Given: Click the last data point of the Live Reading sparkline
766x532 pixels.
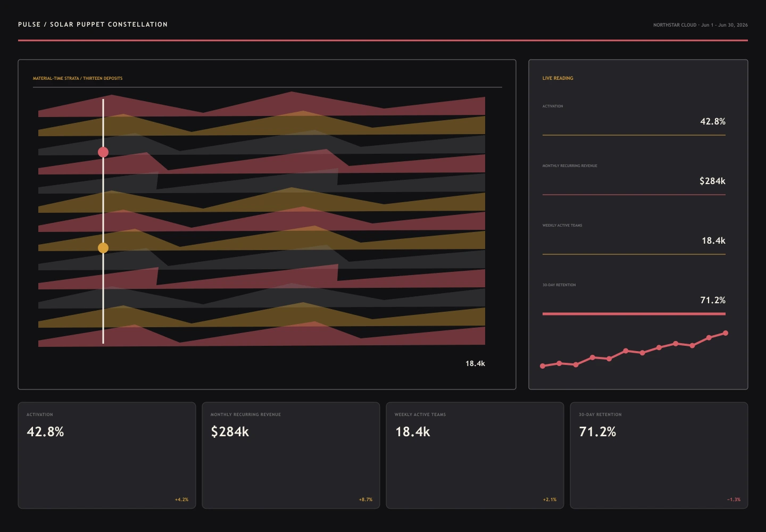Looking at the screenshot, I should pyautogui.click(x=726, y=333).
